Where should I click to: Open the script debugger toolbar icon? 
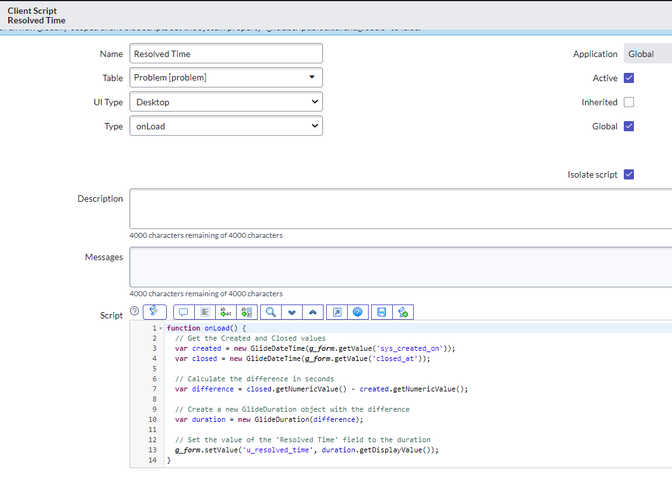click(403, 312)
